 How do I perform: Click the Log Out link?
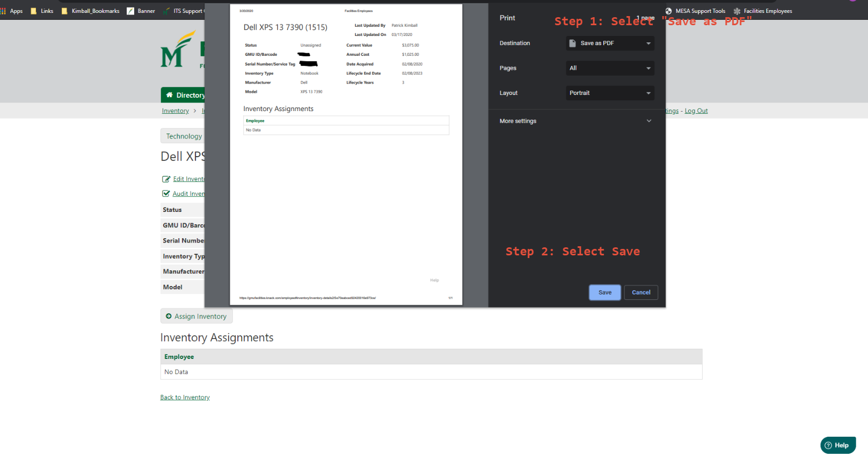click(x=696, y=111)
